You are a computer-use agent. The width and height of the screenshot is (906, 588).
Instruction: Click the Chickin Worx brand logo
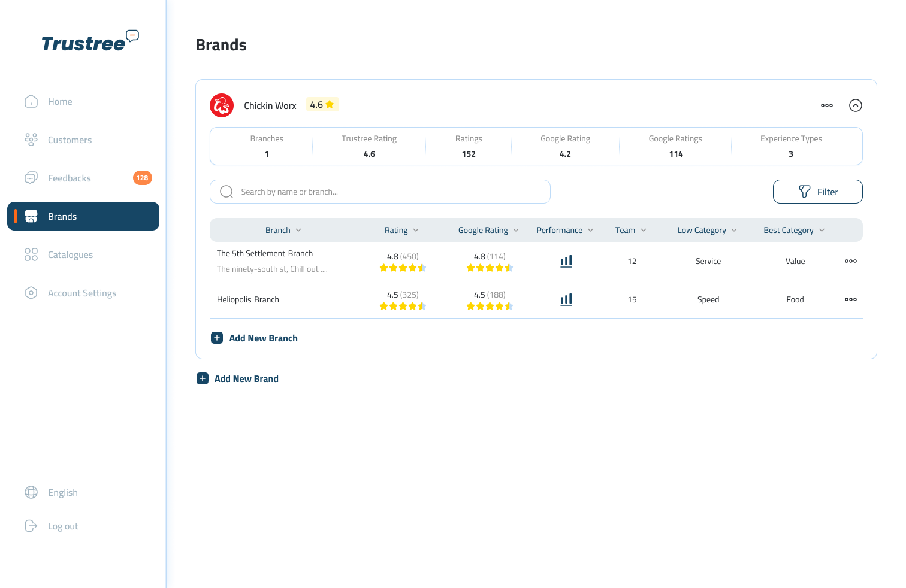pos(222,105)
